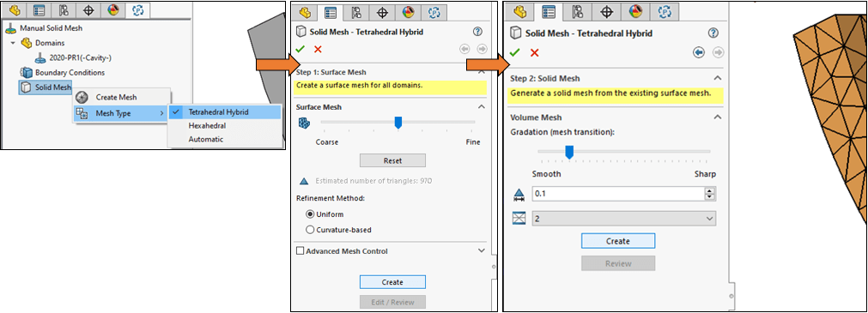868x313 pixels.
Task: Open DisplayManager color ball tab in the Manual Solid Mesh panel
Action: coord(112,10)
